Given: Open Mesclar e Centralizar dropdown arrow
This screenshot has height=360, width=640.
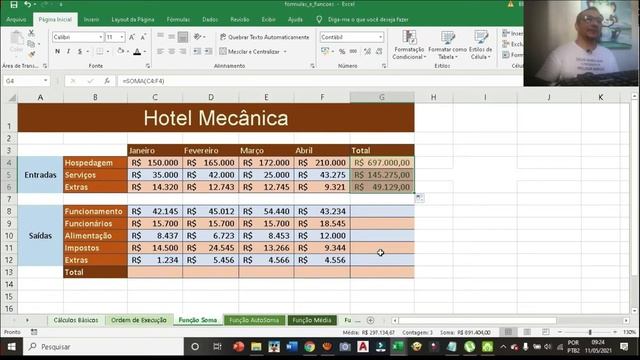Looking at the screenshot, I should pos(285,51).
